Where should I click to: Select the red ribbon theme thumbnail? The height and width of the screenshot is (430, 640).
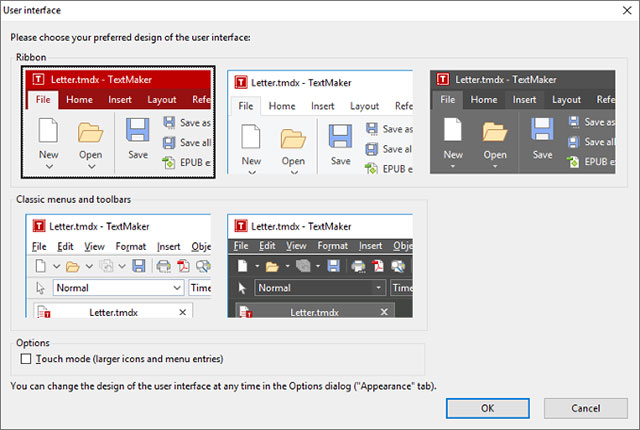pyautogui.click(x=118, y=122)
